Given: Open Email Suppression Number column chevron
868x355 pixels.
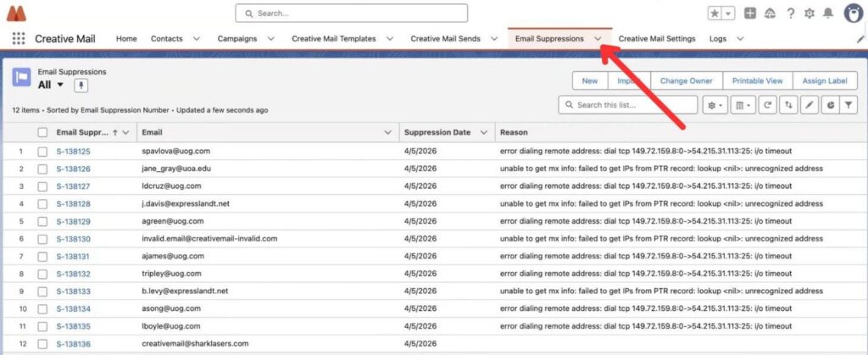Looking at the screenshot, I should [125, 133].
